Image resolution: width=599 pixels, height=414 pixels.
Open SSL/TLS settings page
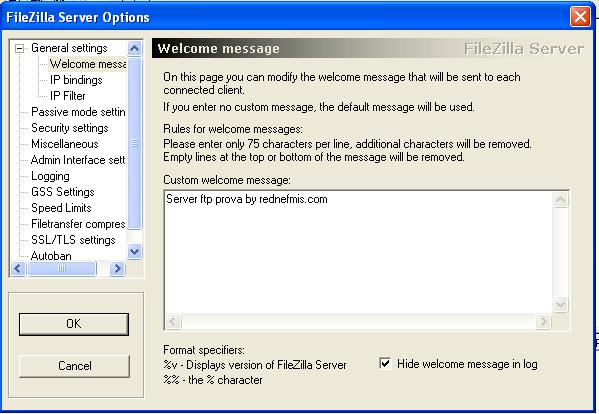[73, 240]
